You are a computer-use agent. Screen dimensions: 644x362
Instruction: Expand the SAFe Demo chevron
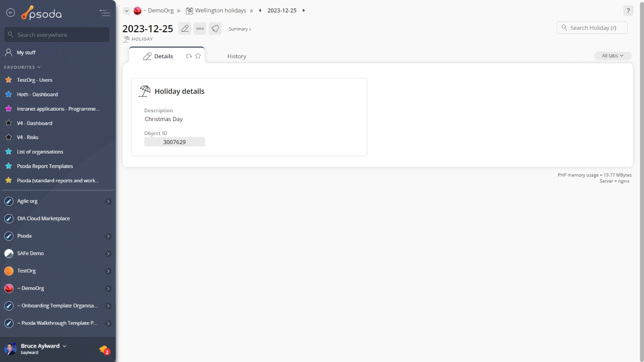pyautogui.click(x=108, y=254)
